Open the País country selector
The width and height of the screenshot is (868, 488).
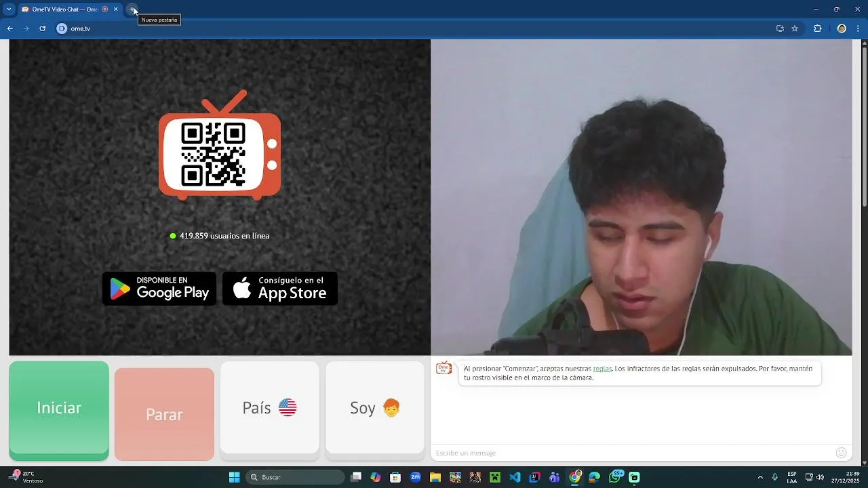[x=269, y=408]
